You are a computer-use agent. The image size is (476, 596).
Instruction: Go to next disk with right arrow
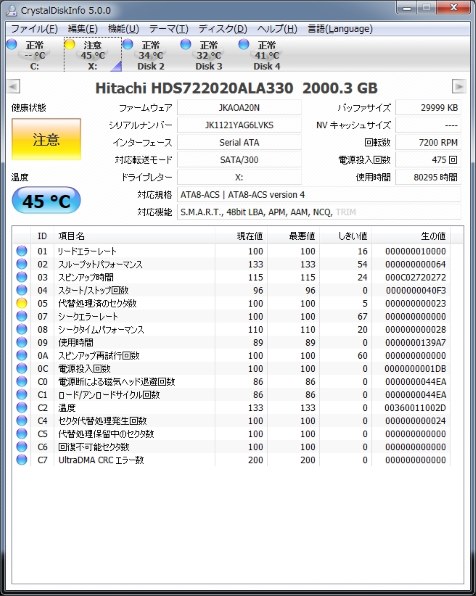click(x=459, y=87)
